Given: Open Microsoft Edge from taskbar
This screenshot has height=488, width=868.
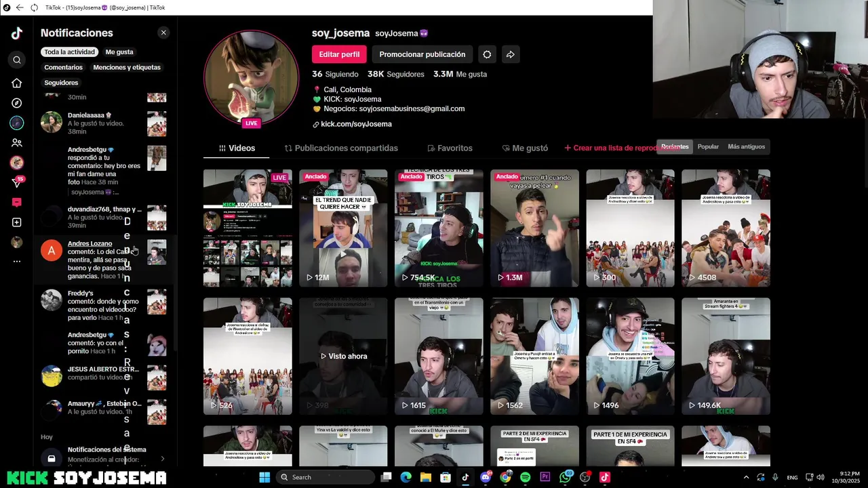Looking at the screenshot, I should 406,477.
